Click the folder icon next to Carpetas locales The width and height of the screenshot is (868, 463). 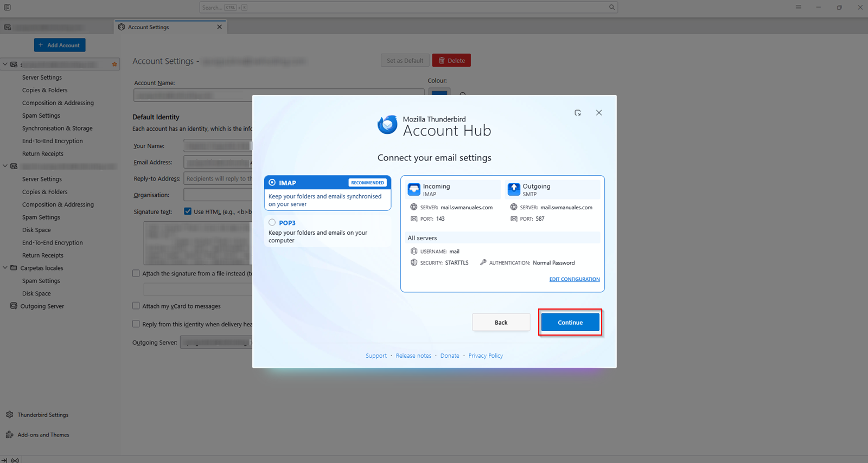point(14,268)
